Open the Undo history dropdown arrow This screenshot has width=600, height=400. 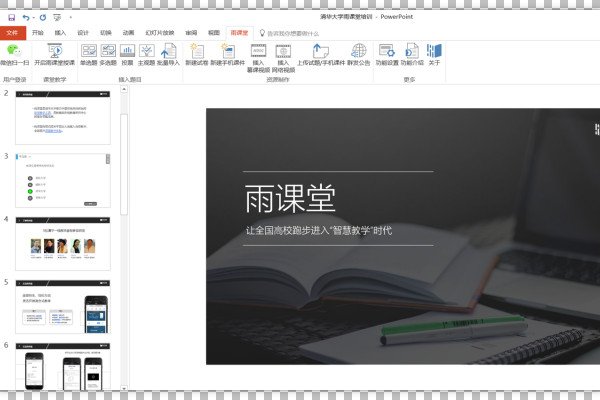point(34,17)
